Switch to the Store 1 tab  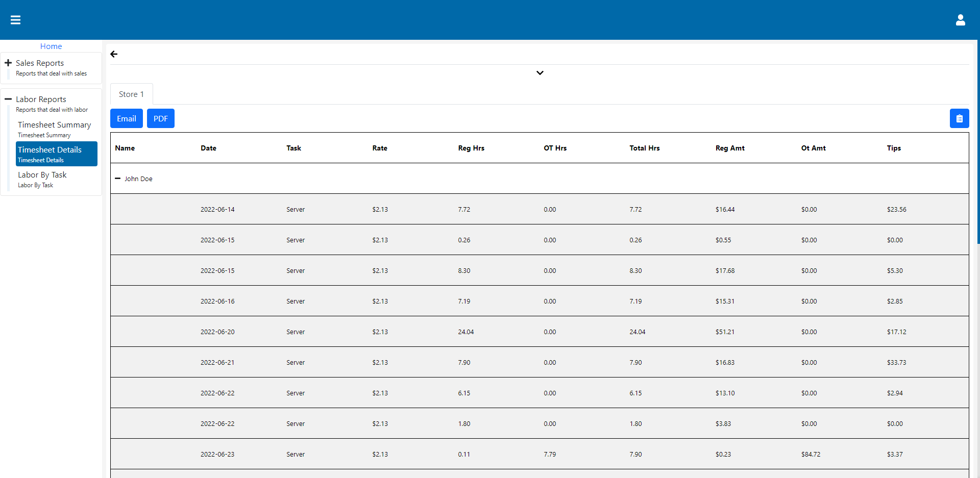coord(132,94)
